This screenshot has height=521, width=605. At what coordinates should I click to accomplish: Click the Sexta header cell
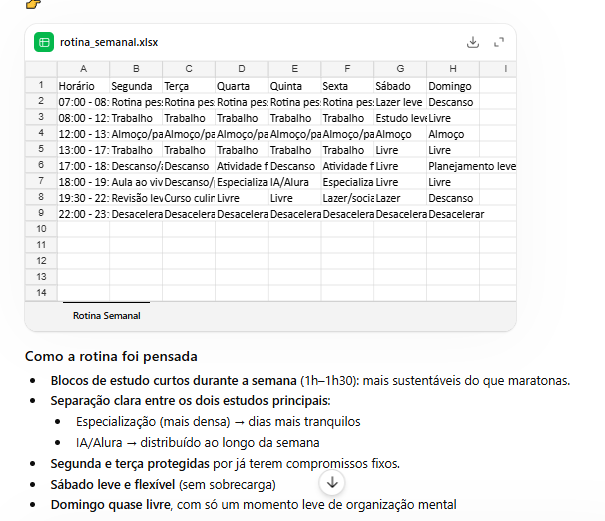347,86
